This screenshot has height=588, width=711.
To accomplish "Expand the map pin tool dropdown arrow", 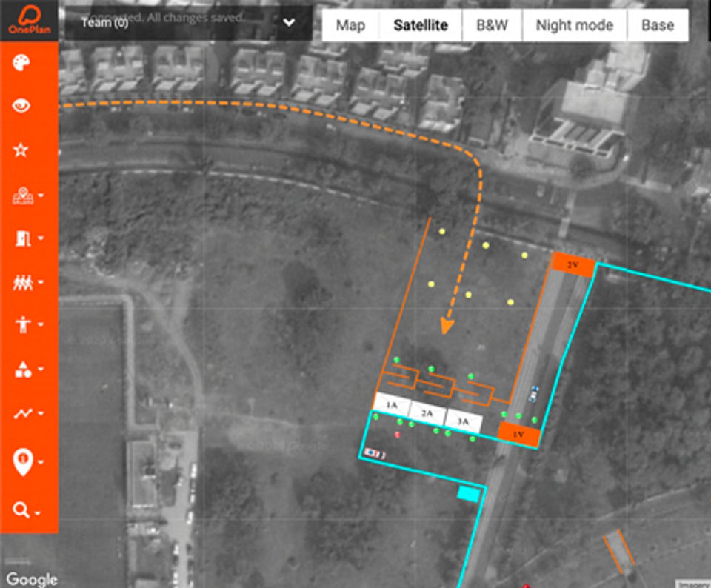I will point(41,196).
